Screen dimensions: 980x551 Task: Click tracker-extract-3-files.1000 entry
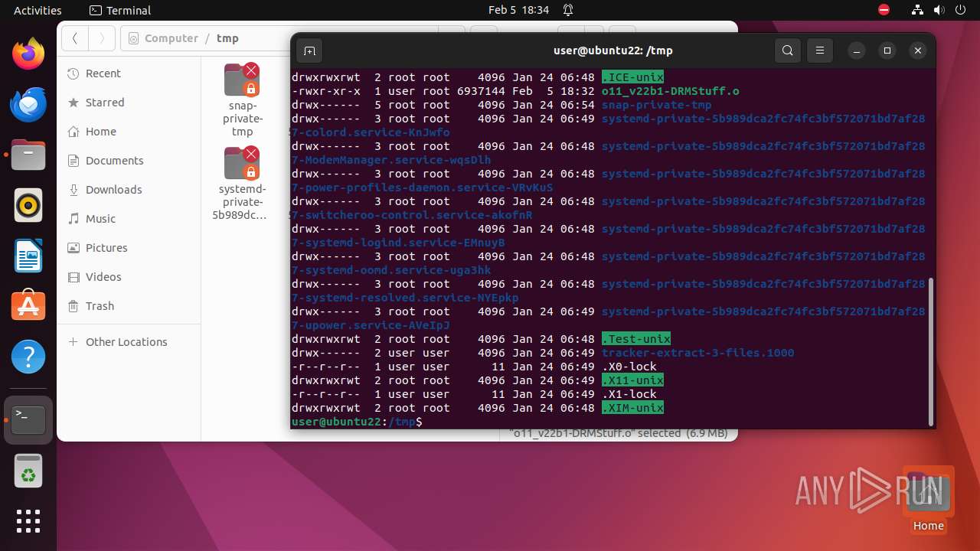tap(698, 353)
